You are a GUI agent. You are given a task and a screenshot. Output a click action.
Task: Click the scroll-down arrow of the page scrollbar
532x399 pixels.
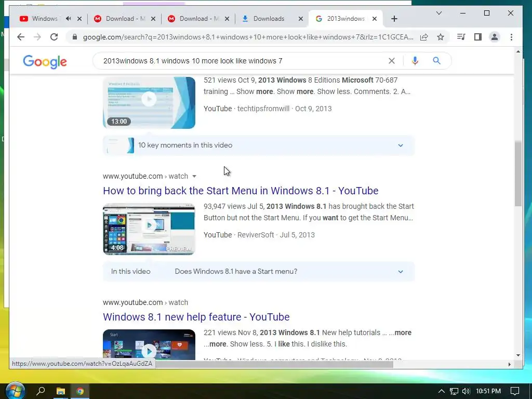(518, 355)
